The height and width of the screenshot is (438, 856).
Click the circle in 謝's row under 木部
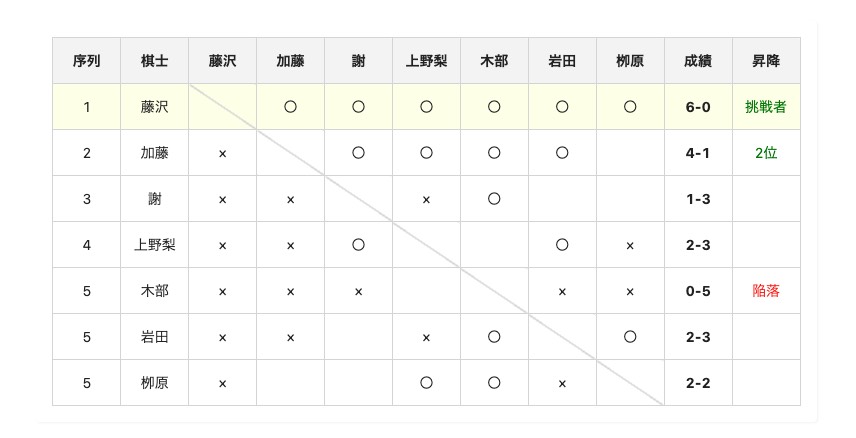click(x=494, y=199)
